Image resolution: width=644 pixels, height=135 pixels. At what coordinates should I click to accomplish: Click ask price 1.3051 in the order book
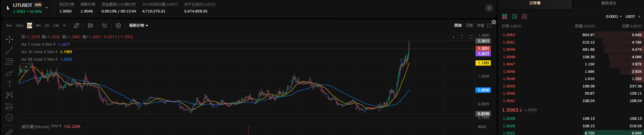(x=509, y=42)
